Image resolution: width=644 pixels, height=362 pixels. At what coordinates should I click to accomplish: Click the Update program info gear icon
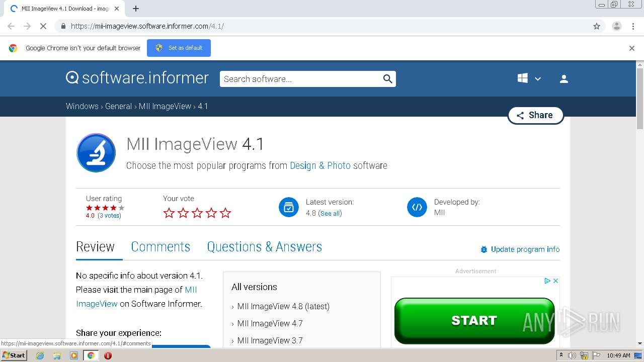(x=484, y=249)
